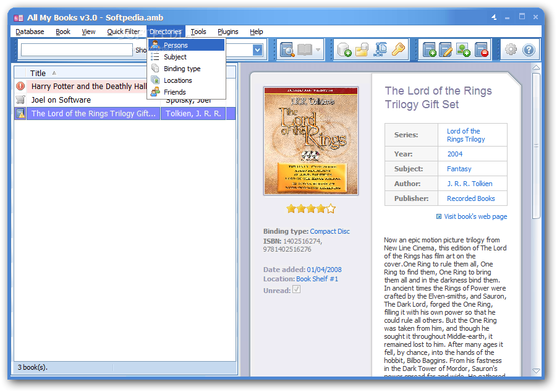Click the details panel scroll up arrow

(537, 67)
